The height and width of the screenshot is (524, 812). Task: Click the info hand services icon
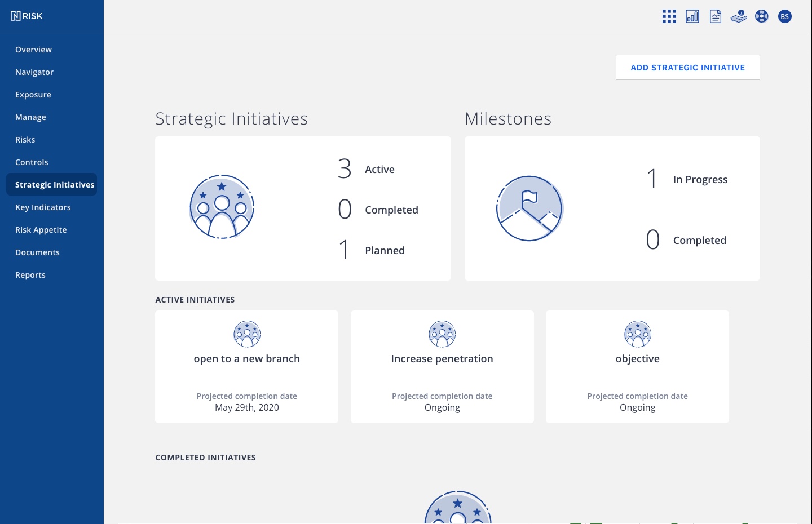pyautogui.click(x=738, y=16)
